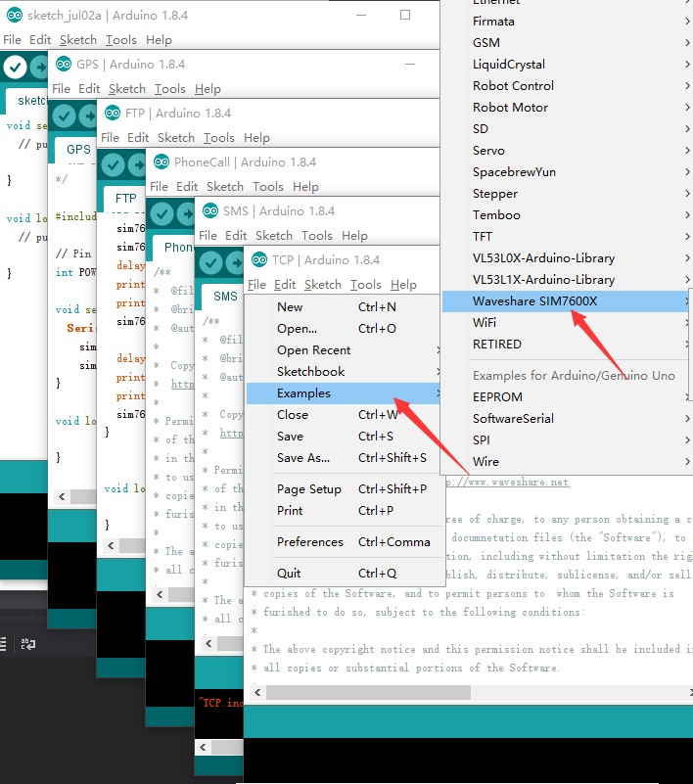693x784 pixels.
Task: Click left scroll arrow in TCP editor
Action: (257, 693)
